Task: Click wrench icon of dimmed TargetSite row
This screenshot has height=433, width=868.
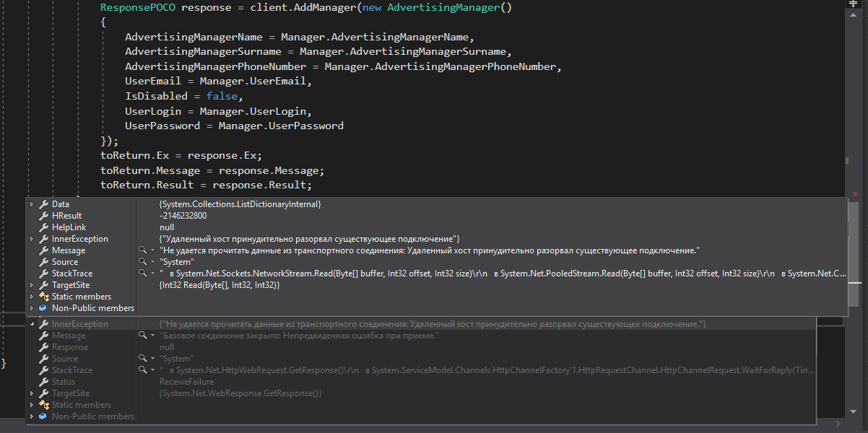Action: tap(43, 393)
